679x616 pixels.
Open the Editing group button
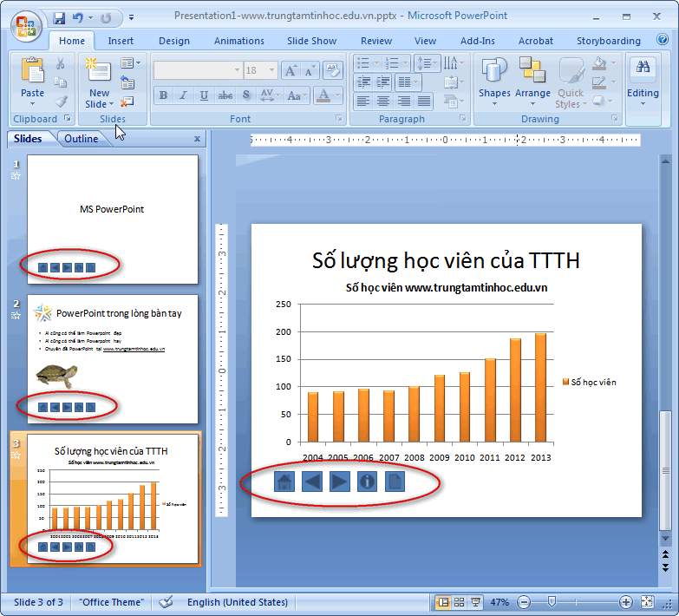[643, 82]
